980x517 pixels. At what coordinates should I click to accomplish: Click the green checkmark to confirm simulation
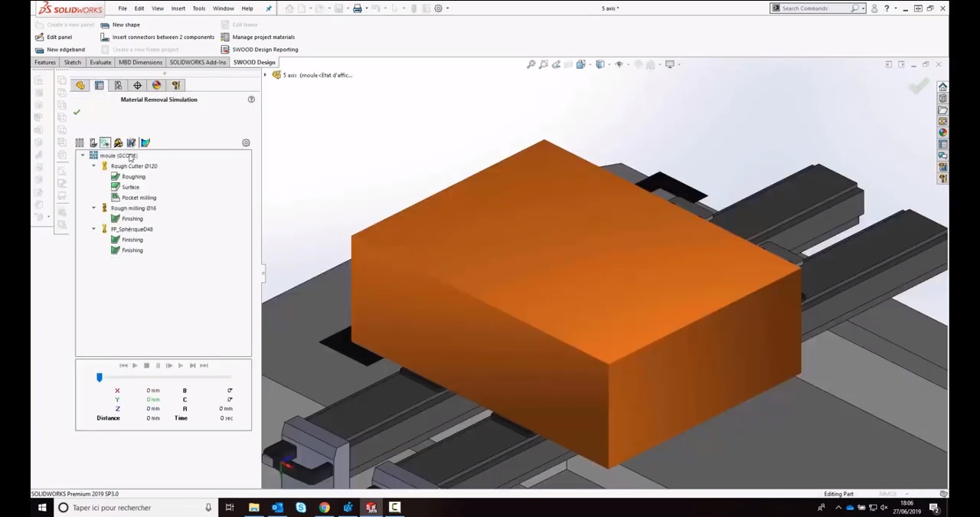[x=77, y=113]
